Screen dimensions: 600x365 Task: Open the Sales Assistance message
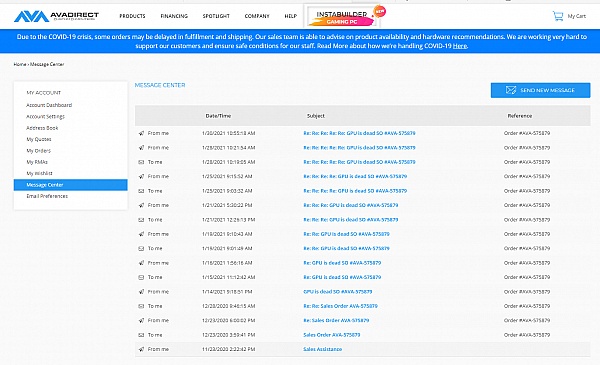click(x=323, y=349)
